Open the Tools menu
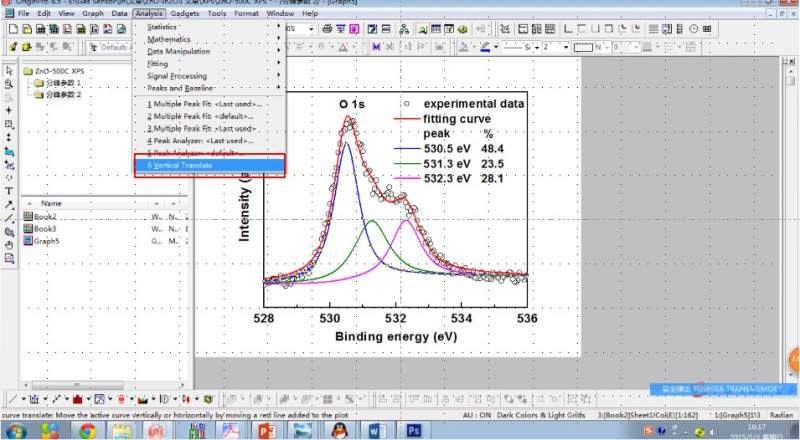The width and height of the screenshot is (800, 440). tap(217, 13)
